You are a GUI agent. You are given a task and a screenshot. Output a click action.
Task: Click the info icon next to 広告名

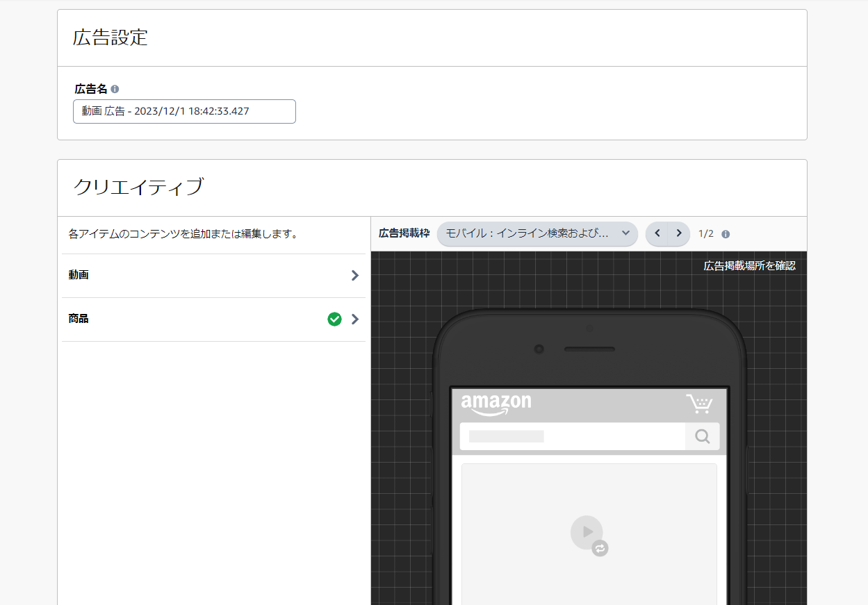(x=115, y=89)
